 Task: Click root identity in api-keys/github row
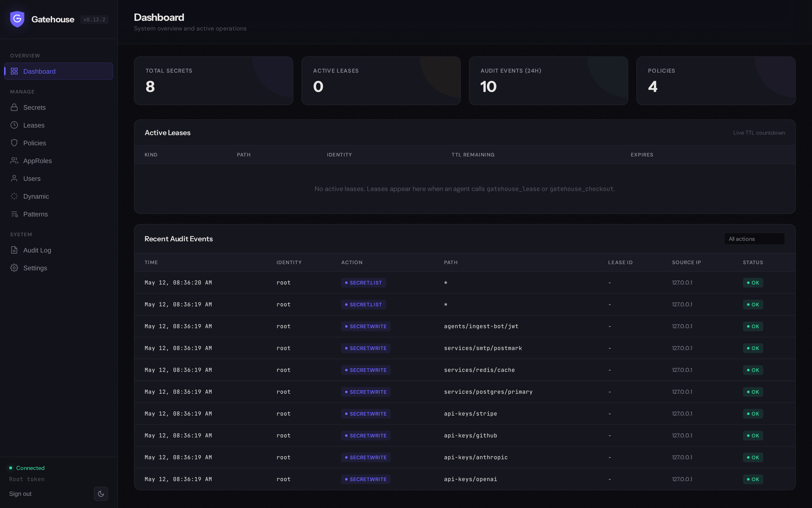[x=283, y=435]
